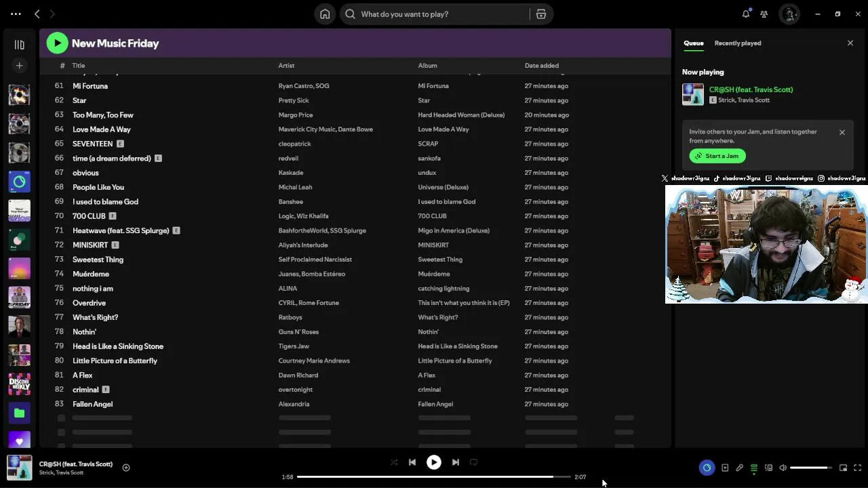Image resolution: width=868 pixels, height=488 pixels.
Task: Skip to next track
Action: pyautogui.click(x=456, y=462)
